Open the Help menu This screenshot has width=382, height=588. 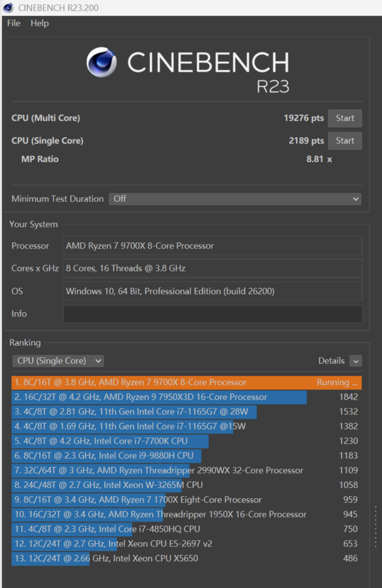pos(39,23)
